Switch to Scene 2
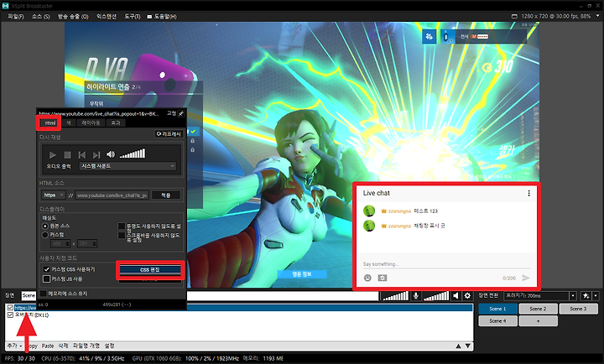Screen dimensions: 604x364 (538, 309)
